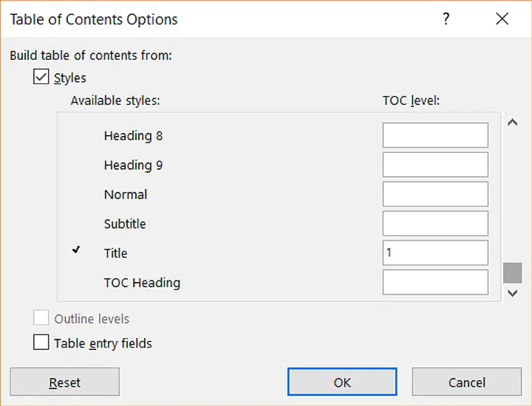Click the 'TOC level:' column label
This screenshot has height=406, width=532.
pyautogui.click(x=412, y=100)
